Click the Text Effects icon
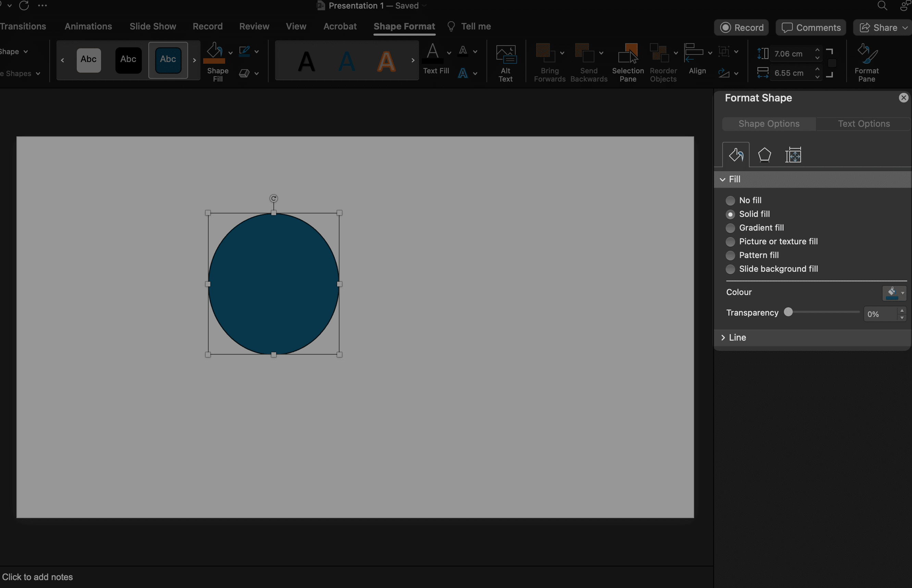The width and height of the screenshot is (912, 588). pos(463,73)
